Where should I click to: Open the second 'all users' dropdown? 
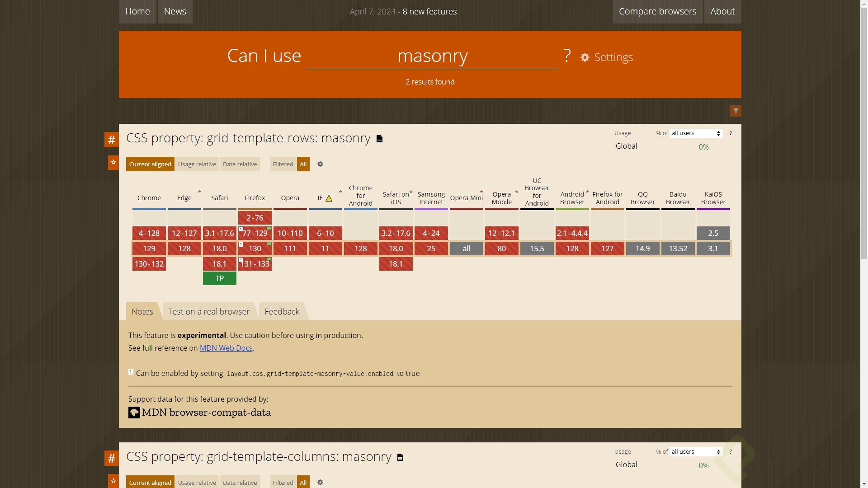(696, 452)
